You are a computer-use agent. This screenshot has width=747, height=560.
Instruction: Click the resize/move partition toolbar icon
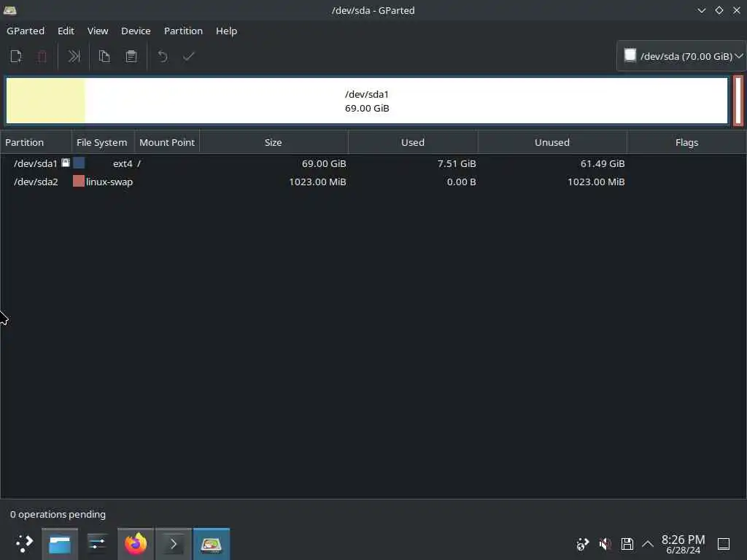pos(74,57)
